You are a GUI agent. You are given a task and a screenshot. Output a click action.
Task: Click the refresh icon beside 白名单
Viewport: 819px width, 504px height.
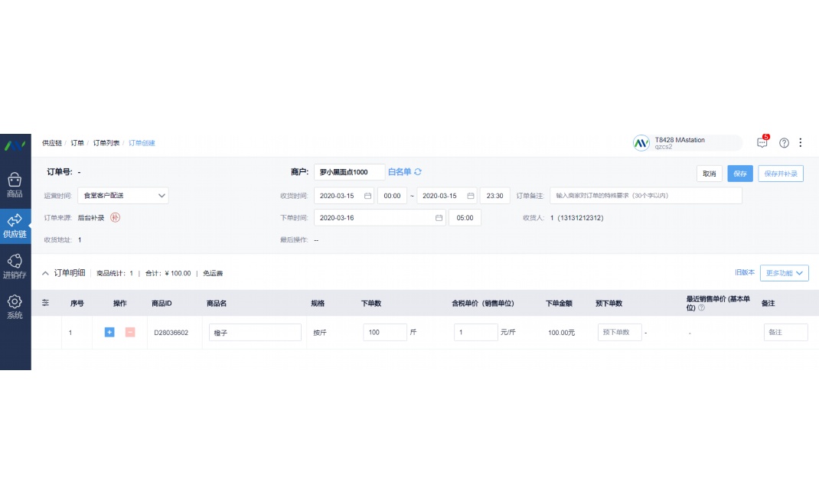point(418,172)
